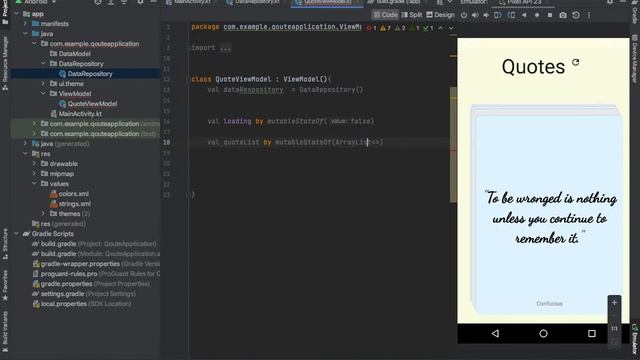
Task: Open the emulator snapshots icon
Action: click(x=576, y=15)
